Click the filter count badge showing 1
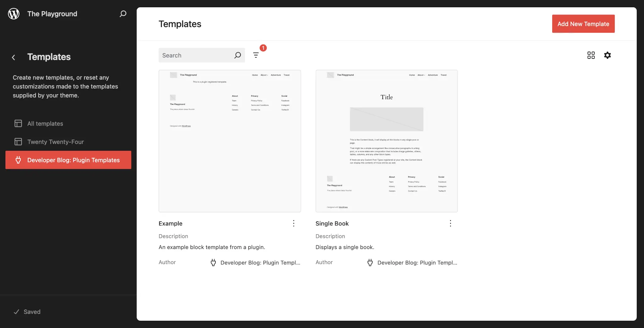Viewport: 644px width, 328px height. [x=263, y=48]
